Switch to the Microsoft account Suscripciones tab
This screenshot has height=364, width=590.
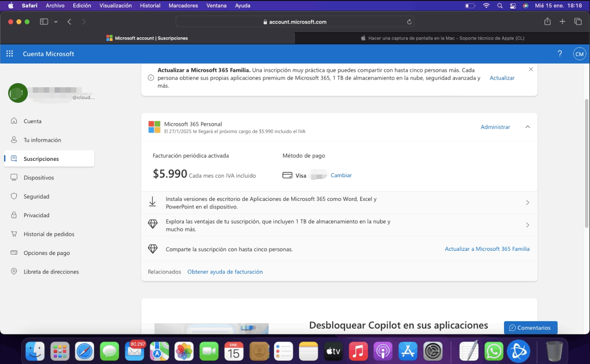[x=147, y=38]
